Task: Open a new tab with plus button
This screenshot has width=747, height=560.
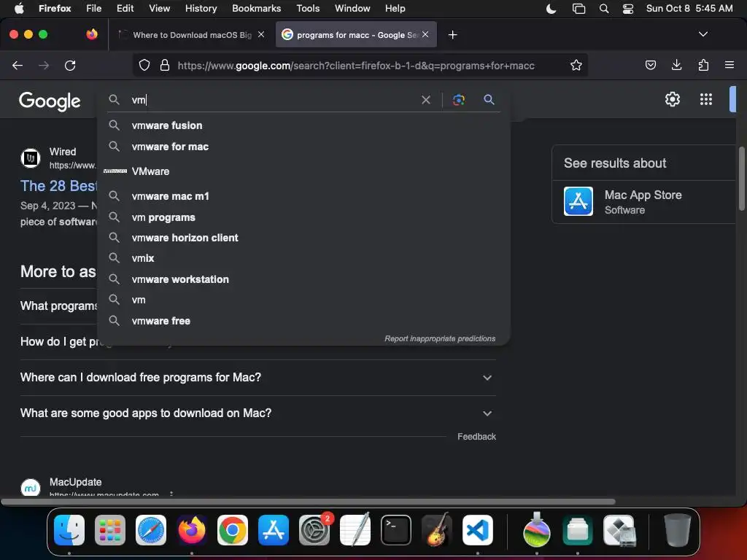Action: coord(452,35)
